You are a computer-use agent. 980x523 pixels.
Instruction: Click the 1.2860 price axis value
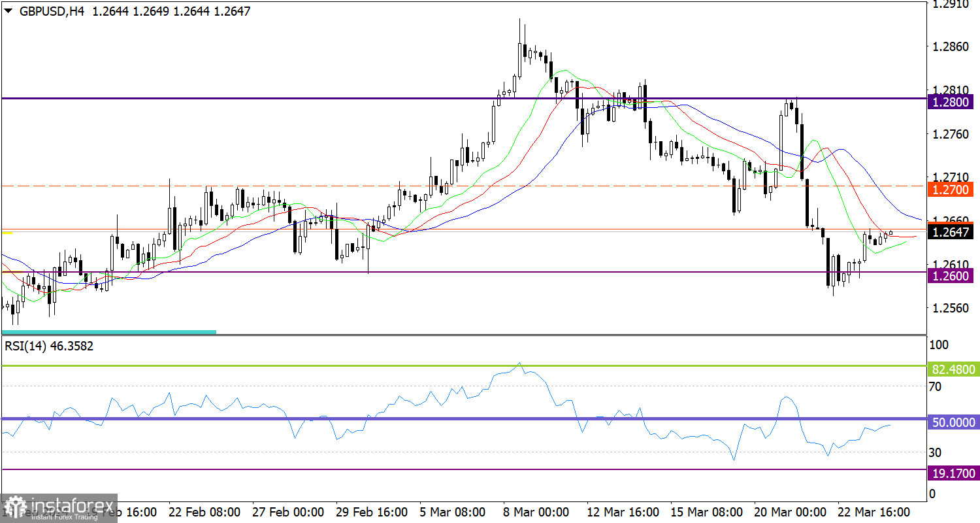point(951,47)
